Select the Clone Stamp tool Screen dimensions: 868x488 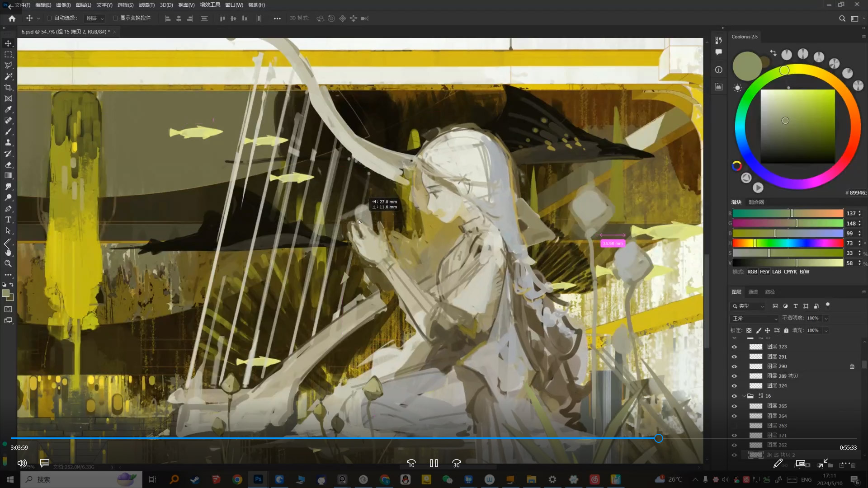coord(8,142)
